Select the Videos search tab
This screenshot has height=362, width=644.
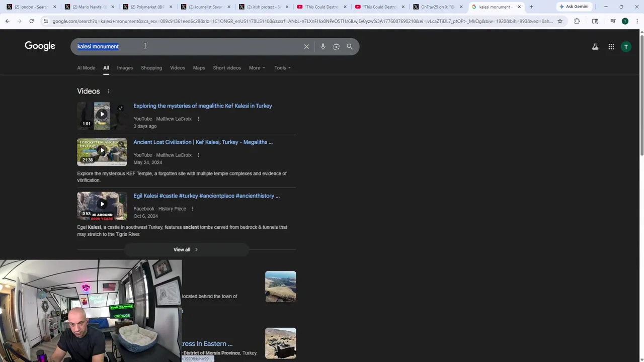click(177, 68)
